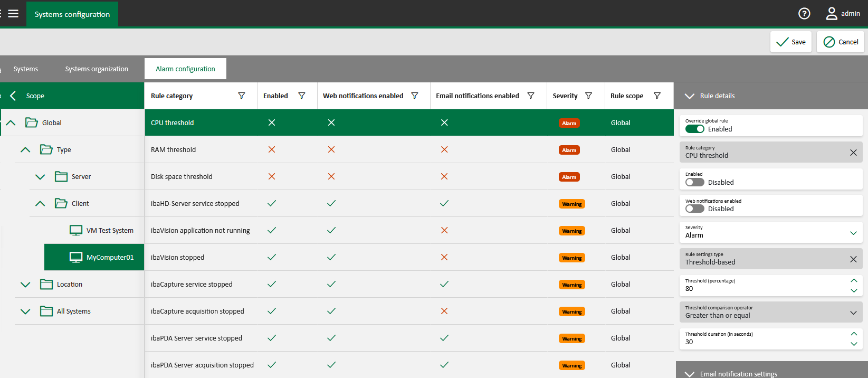Toggle the Web notifications enabled switch
This screenshot has height=378, width=868.
click(x=695, y=209)
